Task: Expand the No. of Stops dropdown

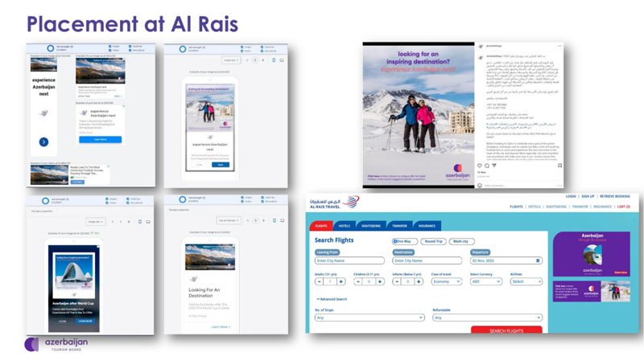Action: (x=369, y=318)
